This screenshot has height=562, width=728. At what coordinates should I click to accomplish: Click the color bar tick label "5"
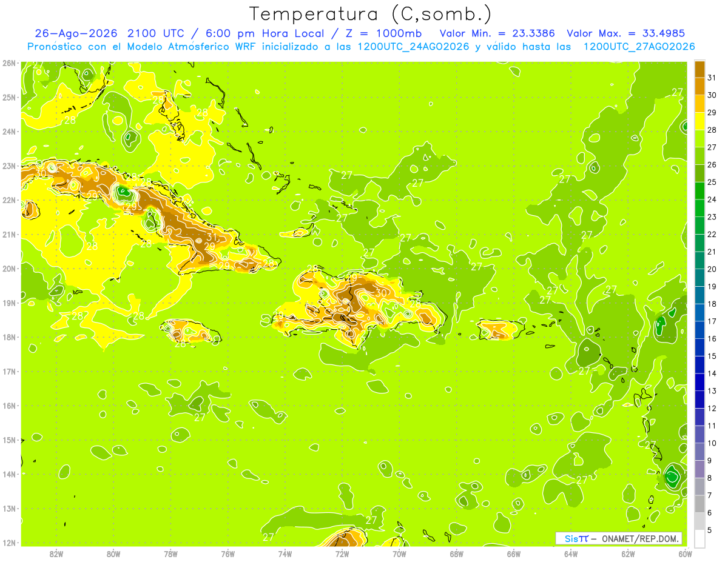point(710,530)
